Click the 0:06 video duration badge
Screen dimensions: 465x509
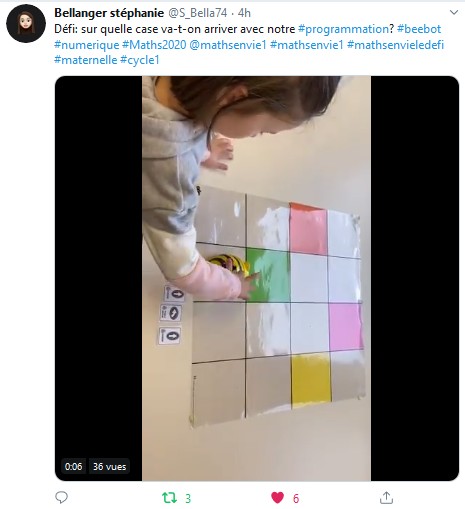click(73, 466)
